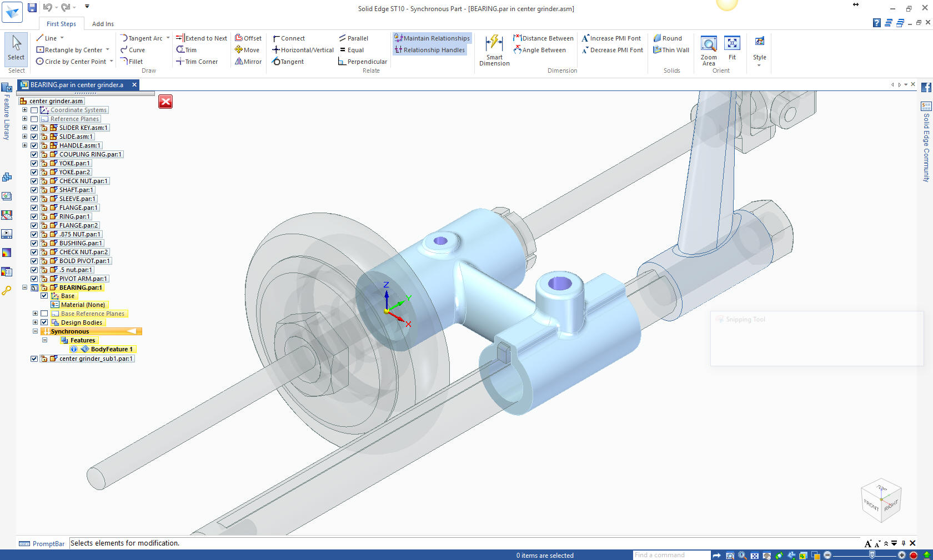Apply the Thin Wall feature
The height and width of the screenshot is (560, 933).
point(671,50)
